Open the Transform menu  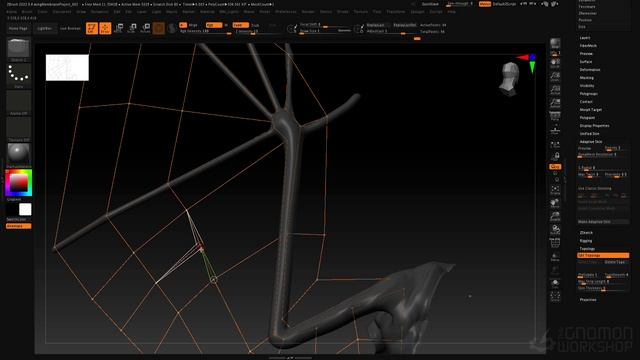click(396, 12)
